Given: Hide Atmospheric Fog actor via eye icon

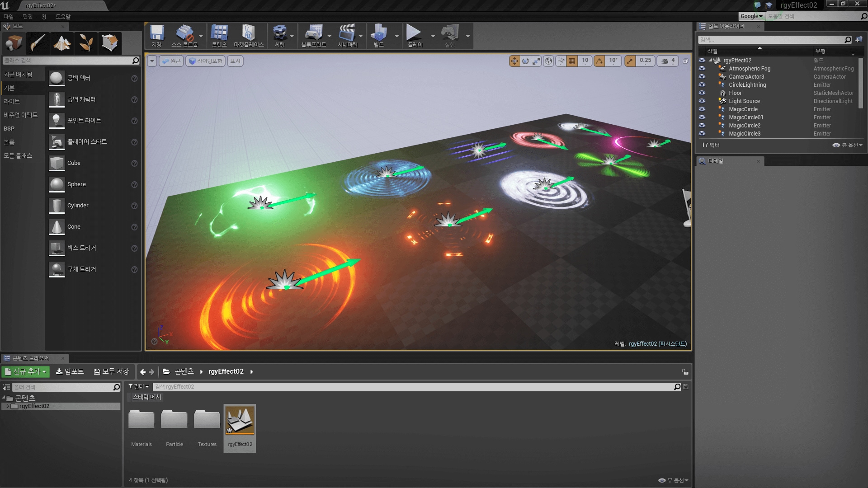Looking at the screenshot, I should (x=702, y=69).
